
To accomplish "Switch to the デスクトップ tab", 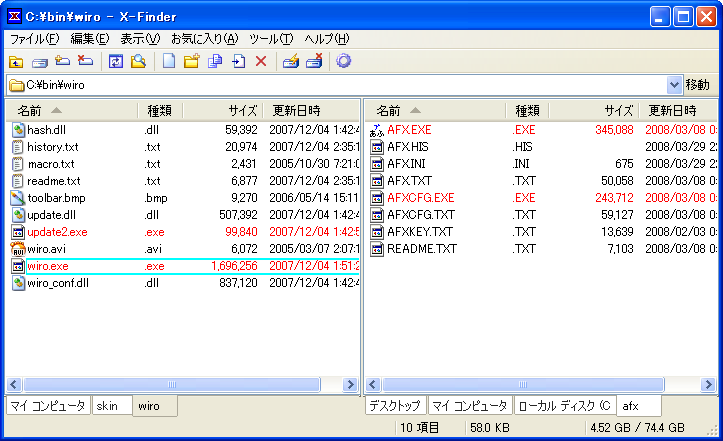I will click(395, 406).
